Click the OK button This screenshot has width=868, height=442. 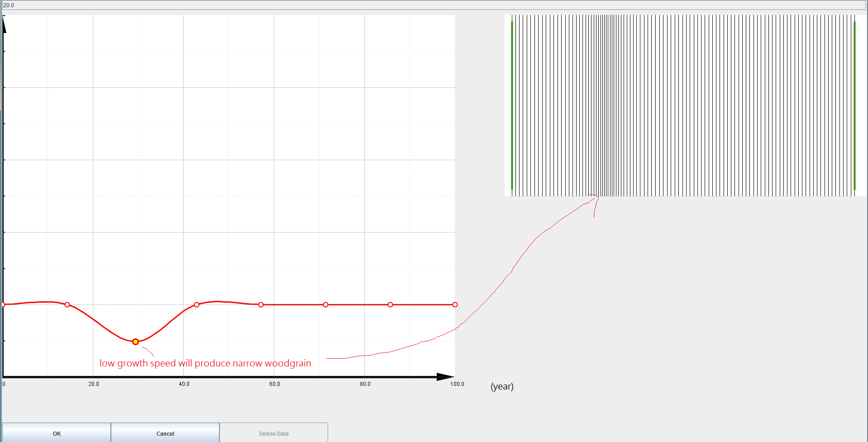tap(57, 433)
